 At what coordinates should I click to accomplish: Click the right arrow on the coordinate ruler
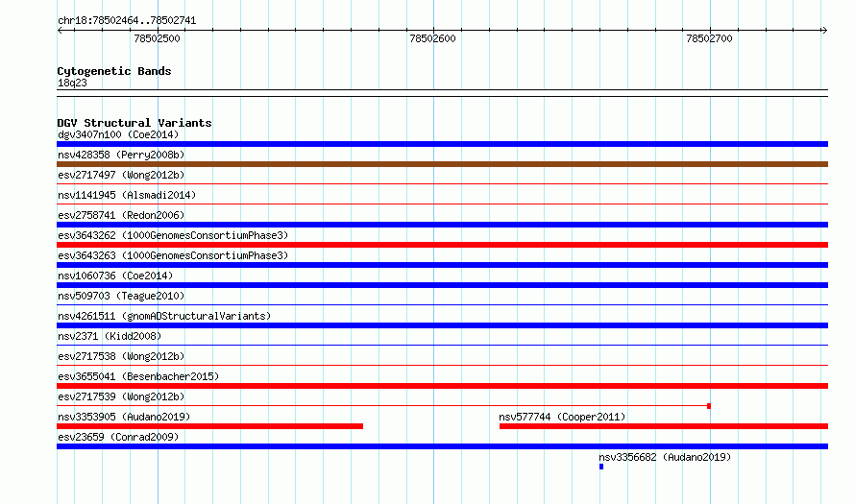[824, 31]
